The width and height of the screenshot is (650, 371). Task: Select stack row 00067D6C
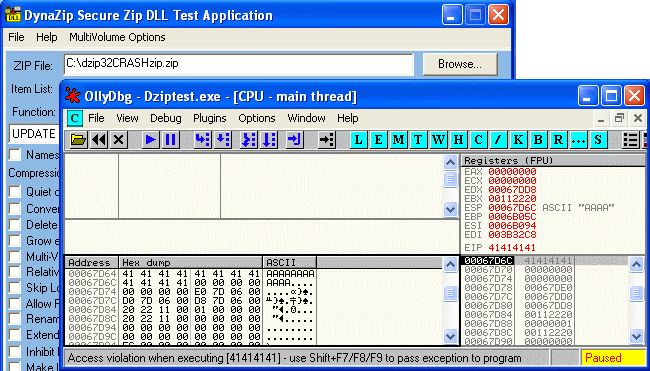point(544,261)
